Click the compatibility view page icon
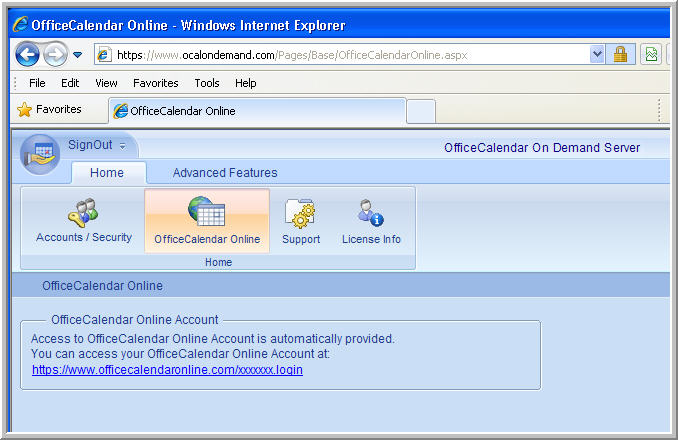 tap(651, 54)
